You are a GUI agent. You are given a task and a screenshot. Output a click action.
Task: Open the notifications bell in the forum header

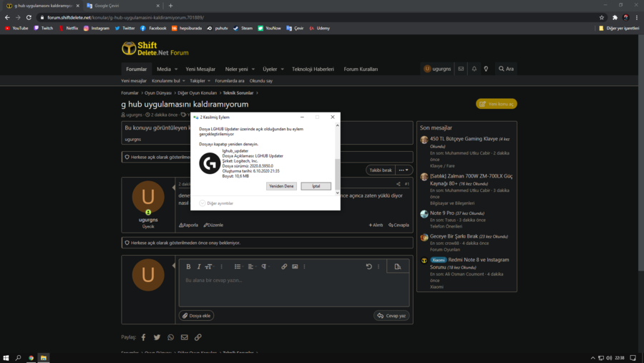pyautogui.click(x=474, y=69)
